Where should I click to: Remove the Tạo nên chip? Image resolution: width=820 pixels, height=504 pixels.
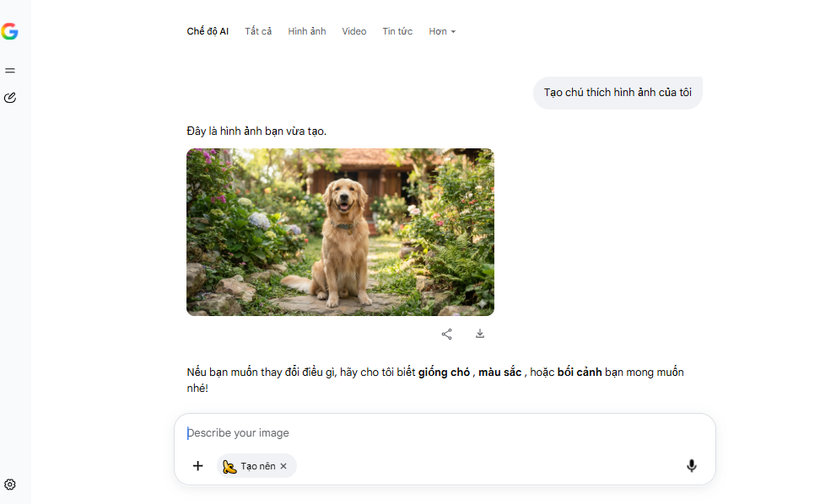pyautogui.click(x=283, y=466)
